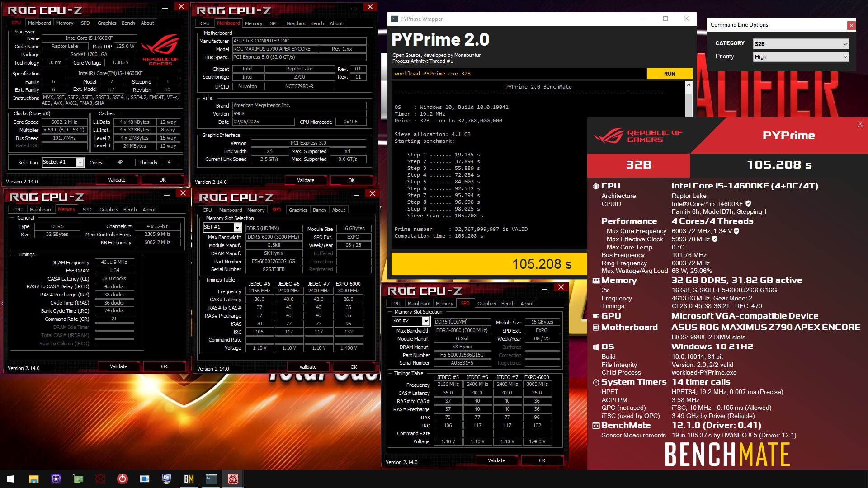Expand the Socket #1 selection dropdown

tap(80, 162)
